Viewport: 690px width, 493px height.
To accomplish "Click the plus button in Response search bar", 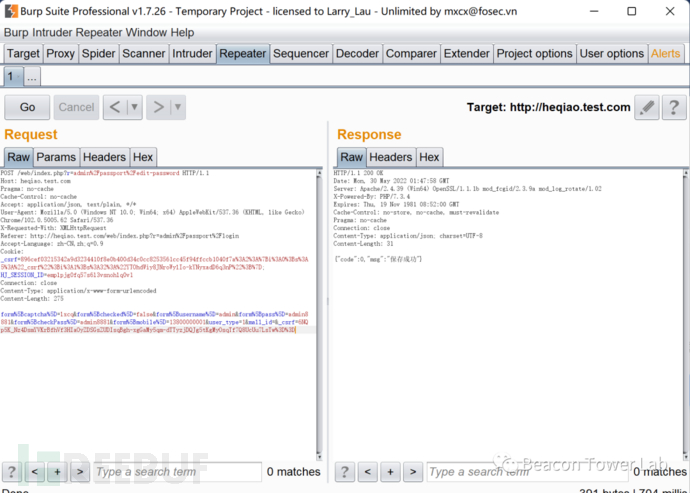I will [x=390, y=472].
